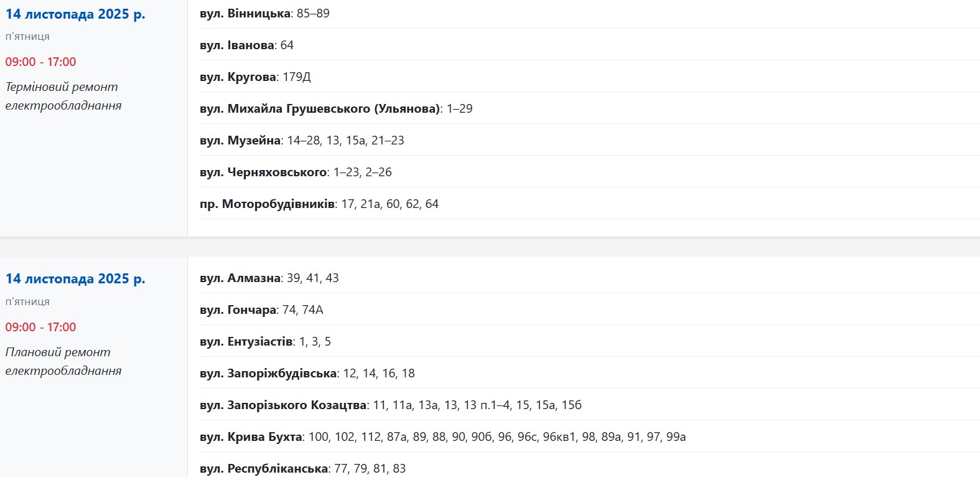Select the Терміновий ремонт електрообладнання label
Image resolution: width=980 pixels, height=477 pixels.
tap(63, 96)
